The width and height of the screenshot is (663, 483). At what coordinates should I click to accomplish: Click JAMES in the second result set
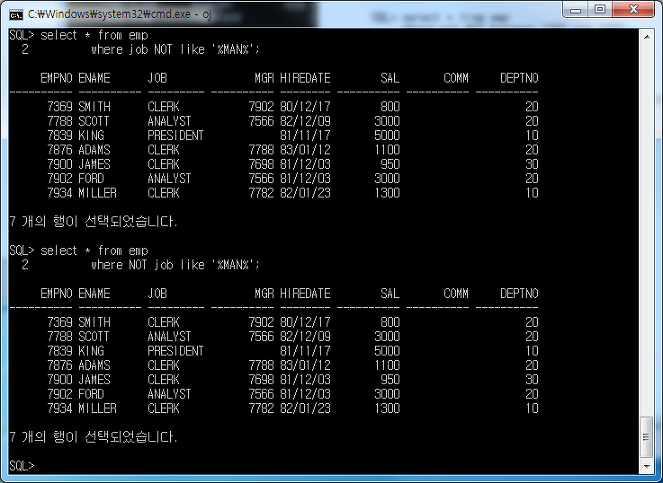point(94,379)
